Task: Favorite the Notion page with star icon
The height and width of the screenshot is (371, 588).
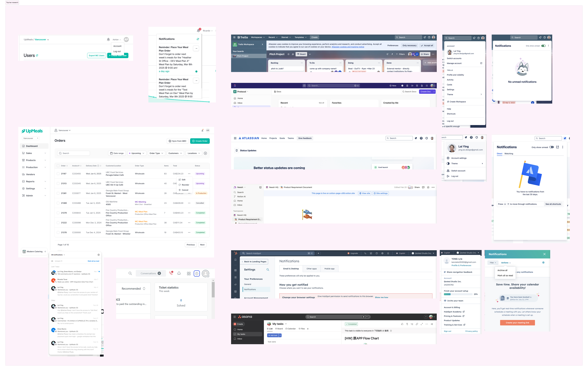Action: coord(428,187)
